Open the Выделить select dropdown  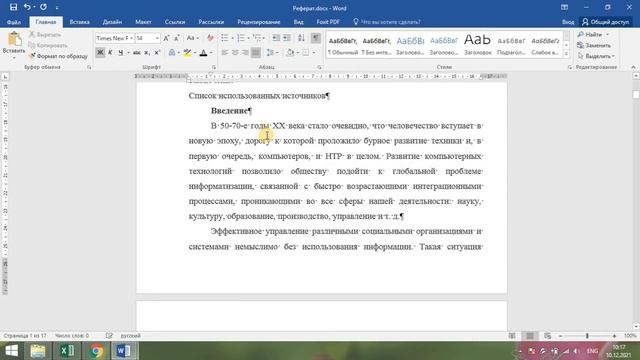tap(596, 56)
